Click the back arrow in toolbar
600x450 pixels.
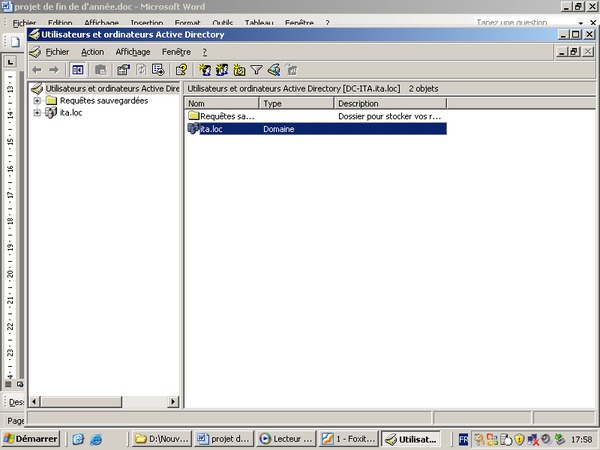pos(37,70)
